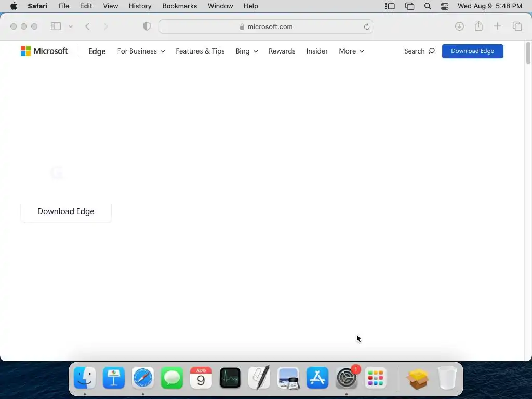
Task: Open Calendar from the Dock
Action: pos(201,378)
